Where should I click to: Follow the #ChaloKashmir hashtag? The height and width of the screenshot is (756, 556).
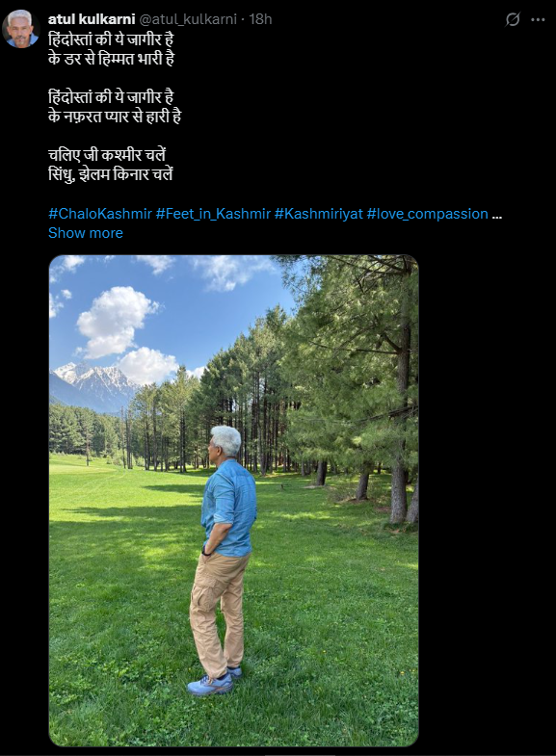point(100,214)
